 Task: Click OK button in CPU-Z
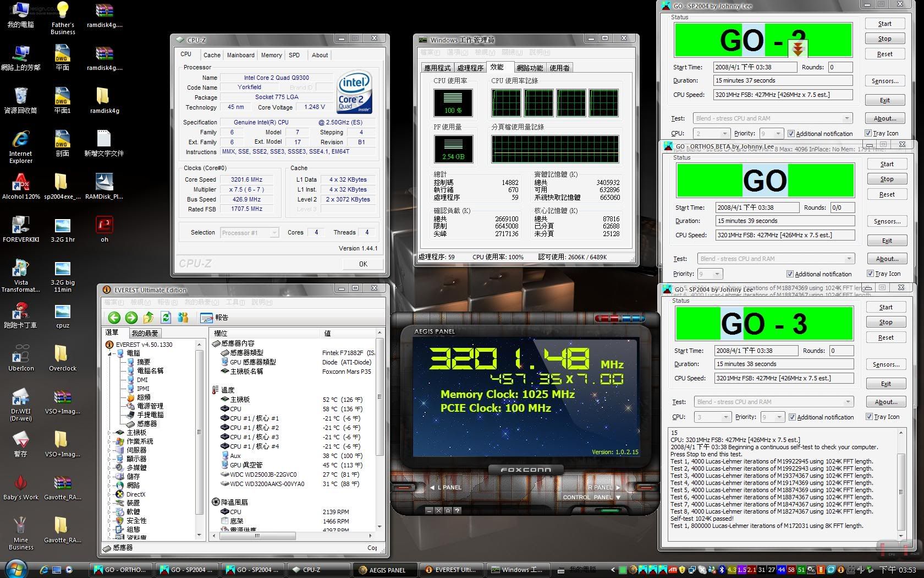[363, 264]
